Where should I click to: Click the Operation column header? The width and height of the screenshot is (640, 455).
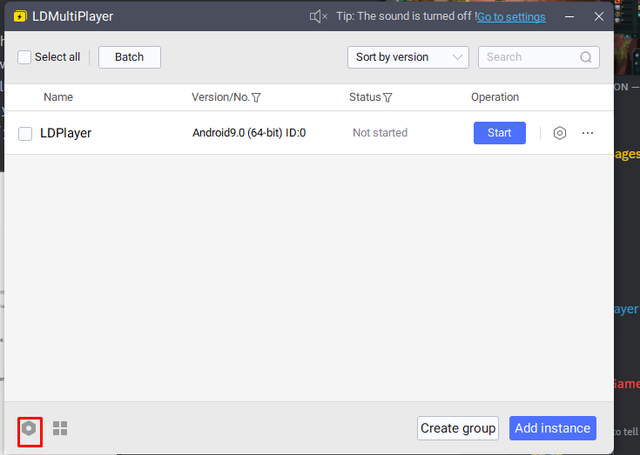[495, 97]
